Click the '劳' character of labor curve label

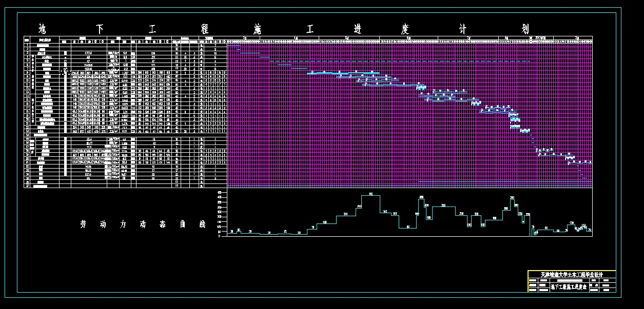click(x=83, y=224)
